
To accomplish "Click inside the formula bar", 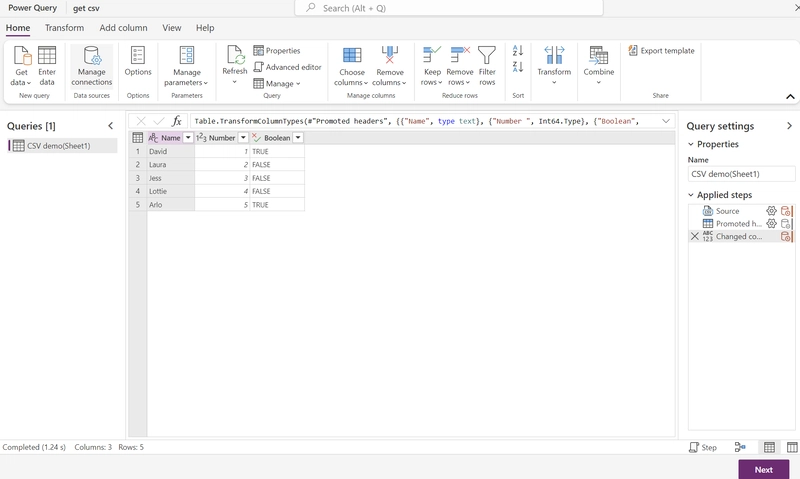I will tap(426, 121).
